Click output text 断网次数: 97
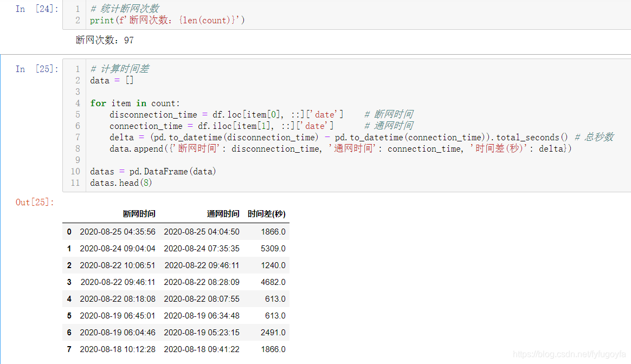Image resolution: width=631 pixels, height=364 pixels. [105, 40]
